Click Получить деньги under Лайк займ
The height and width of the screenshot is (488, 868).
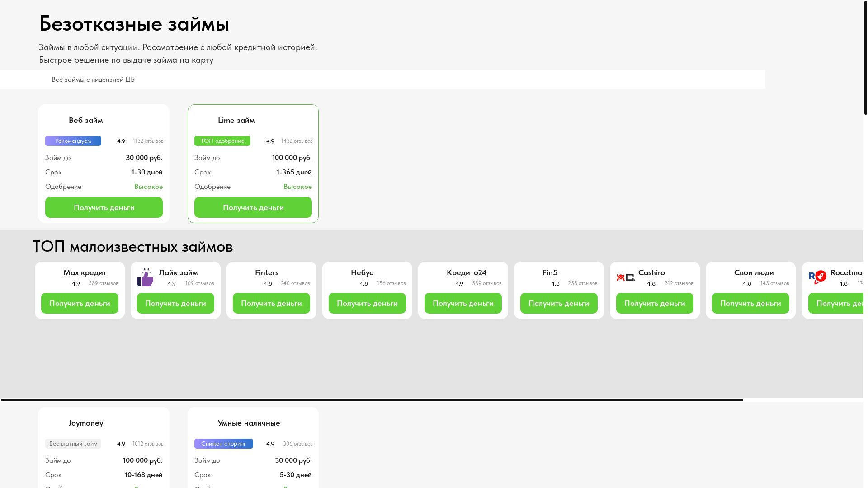click(x=175, y=303)
